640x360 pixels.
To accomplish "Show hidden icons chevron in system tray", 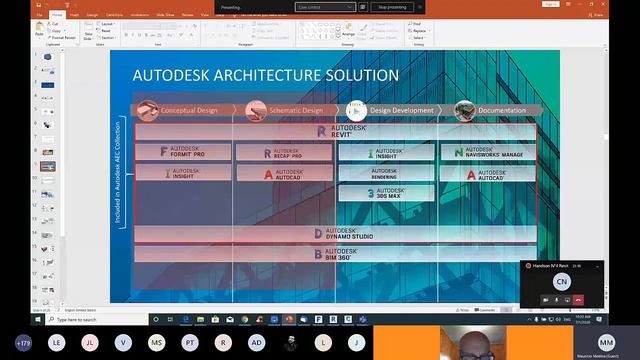I will [x=529, y=320].
